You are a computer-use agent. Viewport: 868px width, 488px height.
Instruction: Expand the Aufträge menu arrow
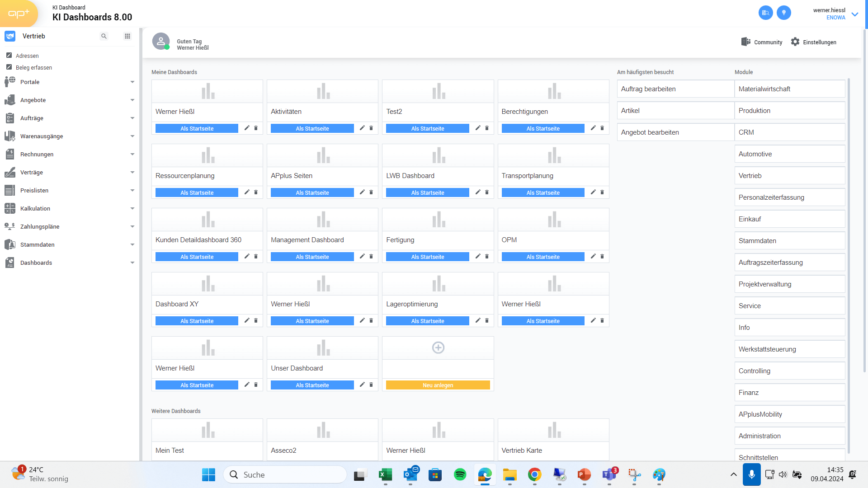(x=132, y=118)
